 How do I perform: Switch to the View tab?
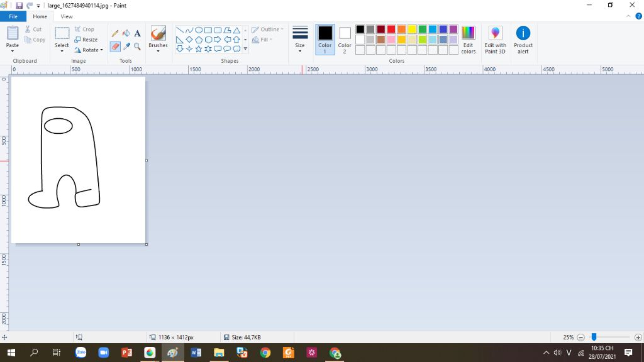67,16
